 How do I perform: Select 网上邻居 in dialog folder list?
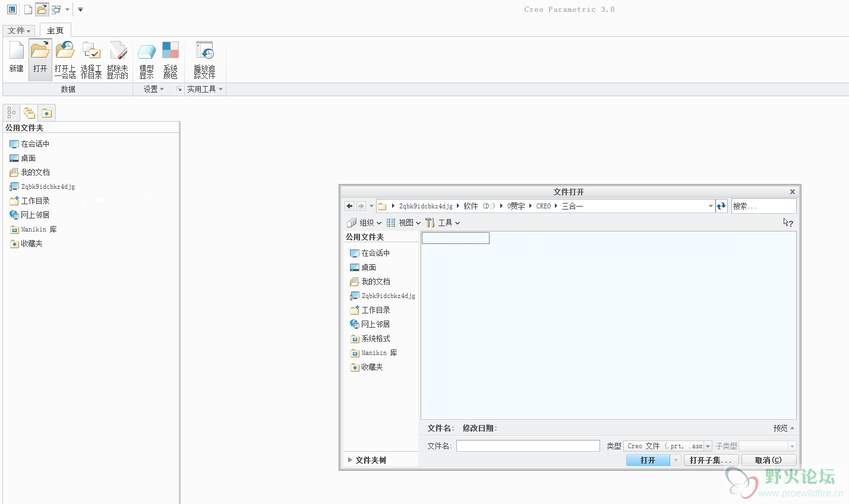[x=370, y=324]
